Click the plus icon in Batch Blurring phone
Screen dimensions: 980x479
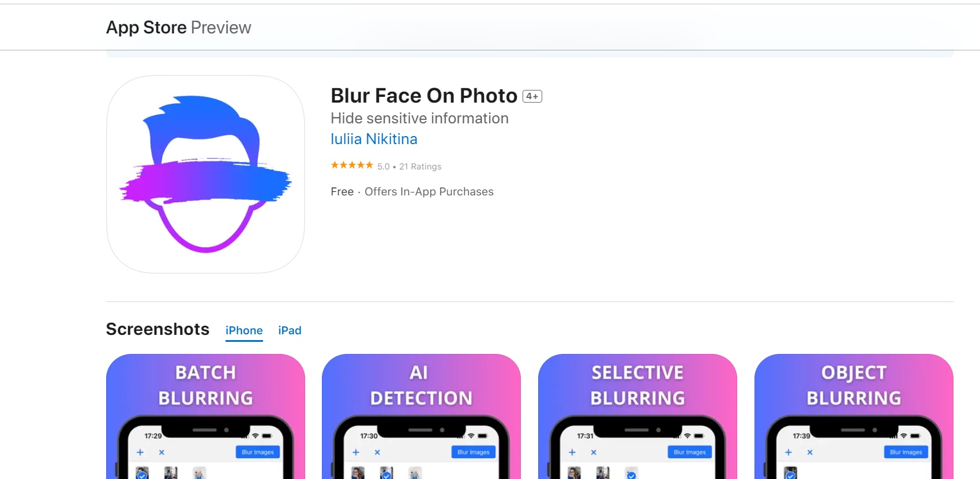coord(140,452)
